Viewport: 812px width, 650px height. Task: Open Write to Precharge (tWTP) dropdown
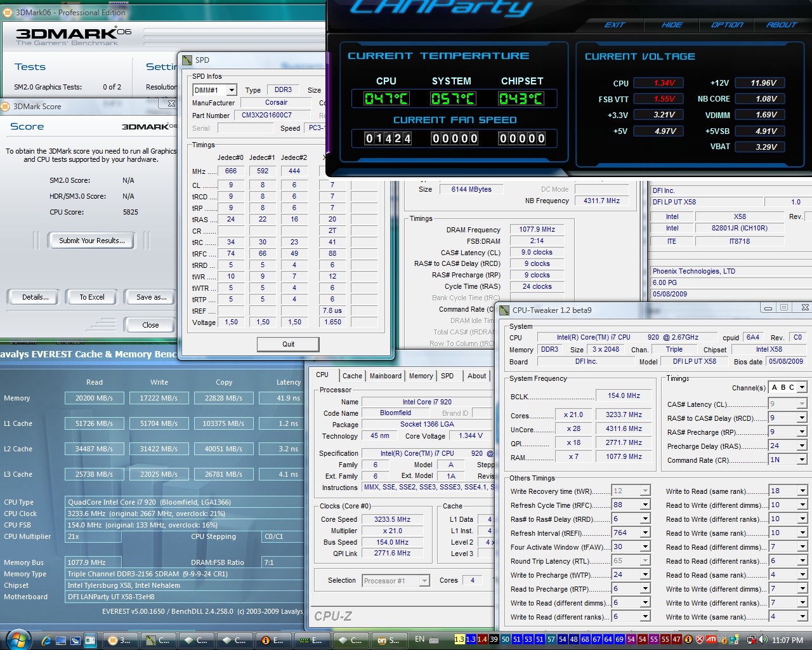(x=645, y=574)
